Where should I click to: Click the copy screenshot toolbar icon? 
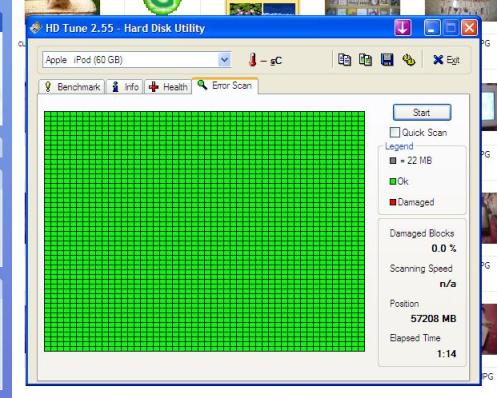365,60
